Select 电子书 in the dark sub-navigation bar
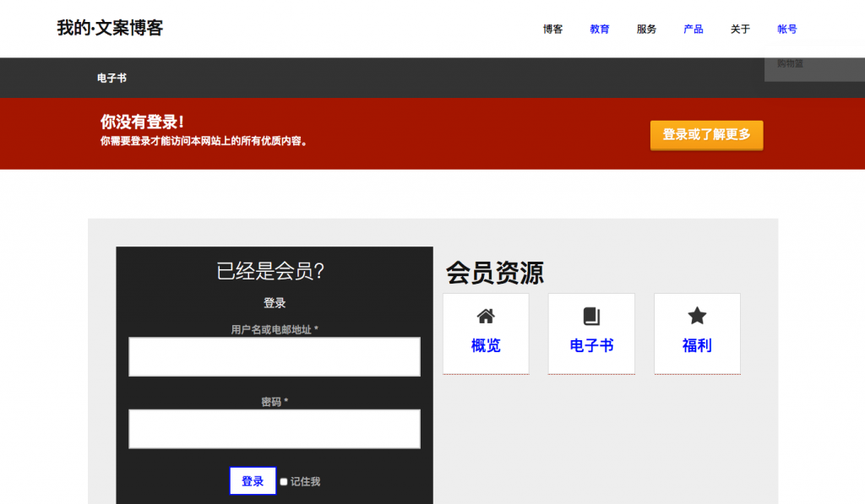This screenshot has height=504, width=865. pyautogui.click(x=112, y=79)
